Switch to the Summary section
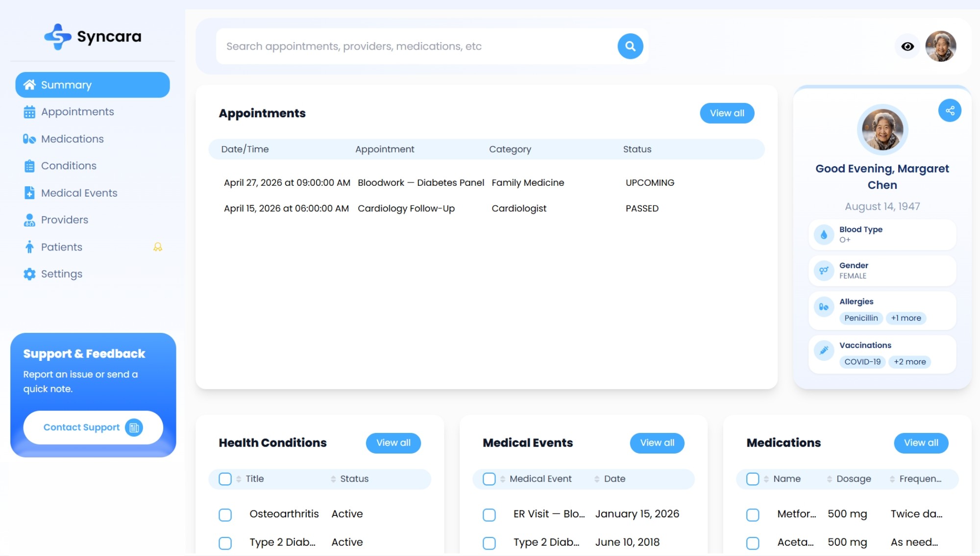980x556 pixels. pos(67,84)
